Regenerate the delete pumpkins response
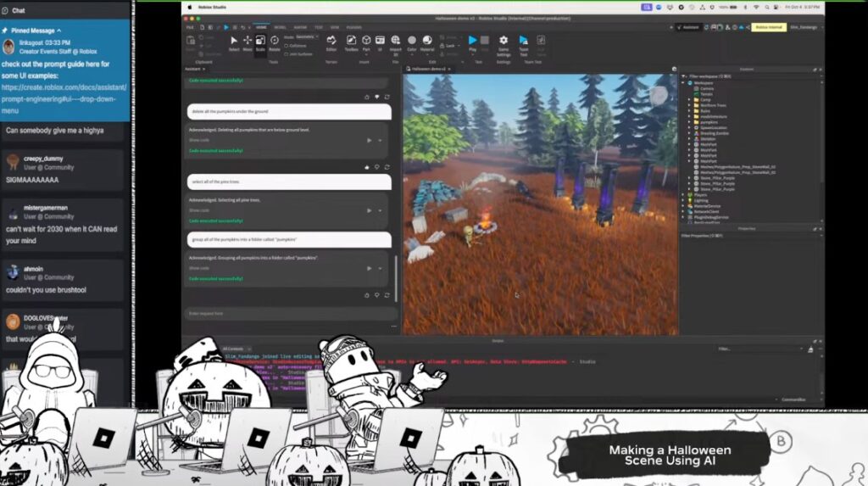The height and width of the screenshot is (486, 868). point(387,167)
